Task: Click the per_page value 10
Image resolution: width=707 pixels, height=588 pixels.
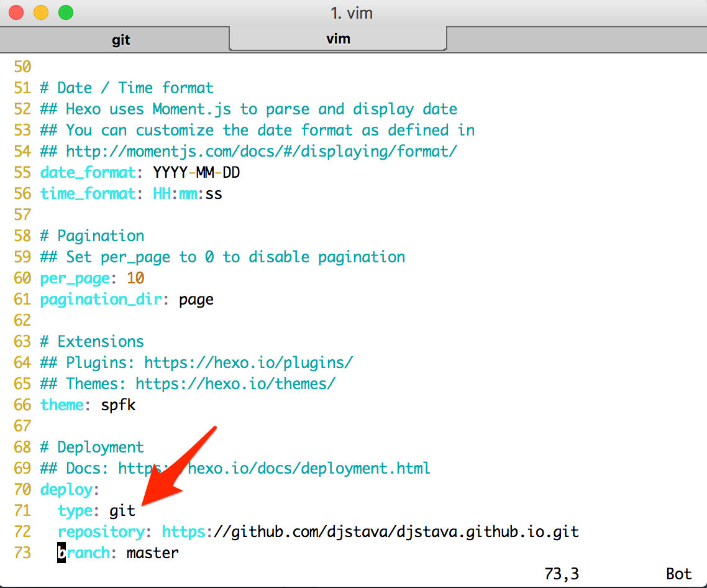Action: click(x=135, y=278)
